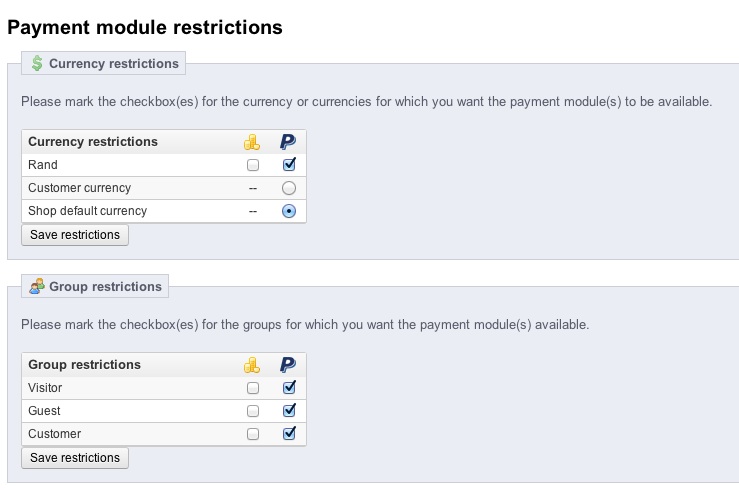Enable coins module checkbox for Rand
739x492 pixels.
(x=253, y=165)
